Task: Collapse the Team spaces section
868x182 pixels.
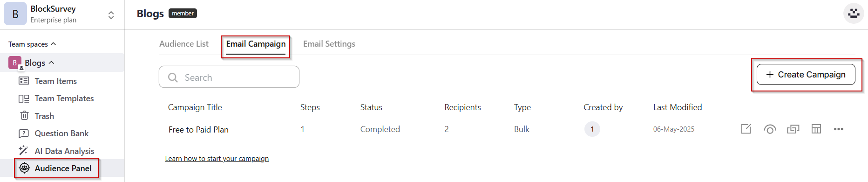Action: pos(53,44)
